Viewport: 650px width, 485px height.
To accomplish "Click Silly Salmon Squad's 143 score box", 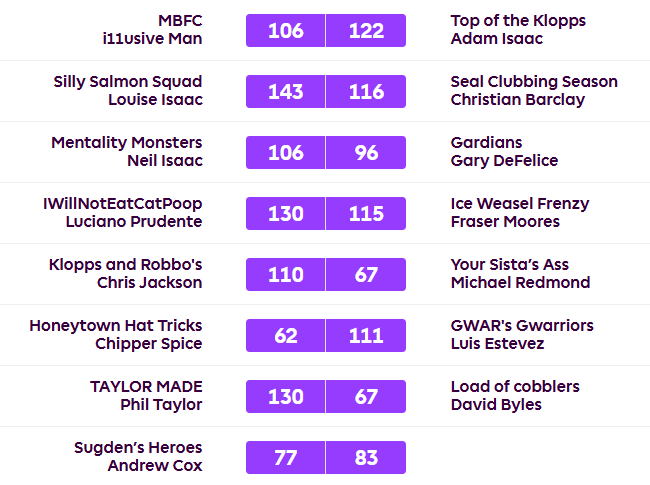I will coord(286,92).
